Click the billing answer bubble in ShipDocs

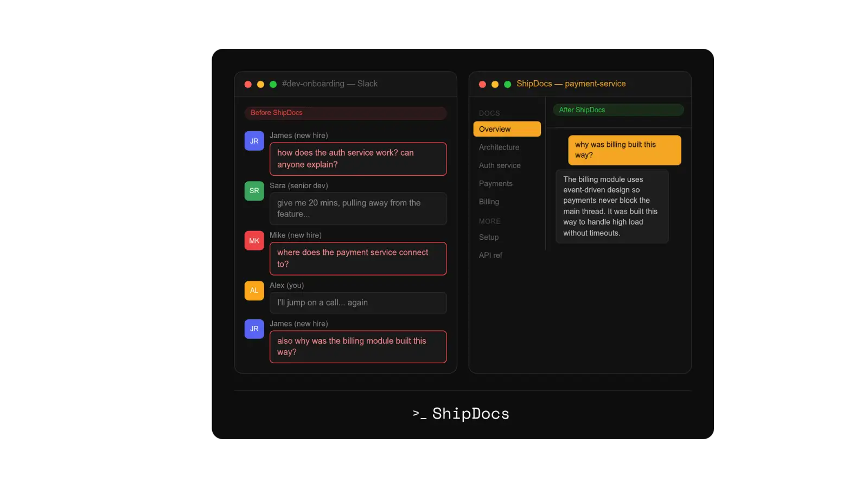click(612, 206)
